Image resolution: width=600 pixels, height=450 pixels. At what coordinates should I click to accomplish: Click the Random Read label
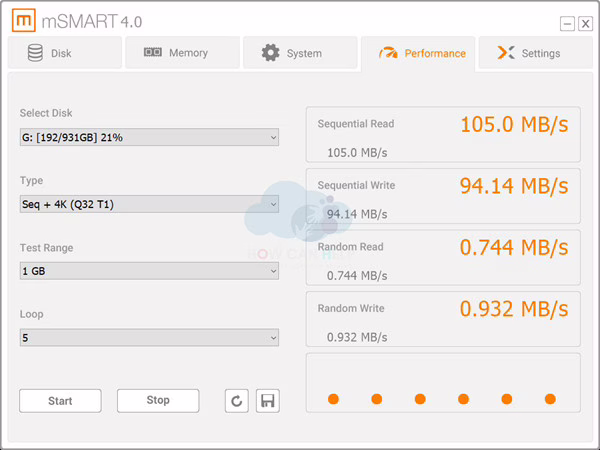351,247
